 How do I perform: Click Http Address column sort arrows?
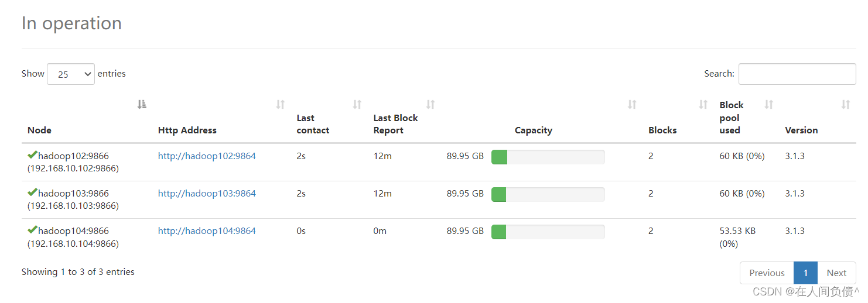click(281, 105)
